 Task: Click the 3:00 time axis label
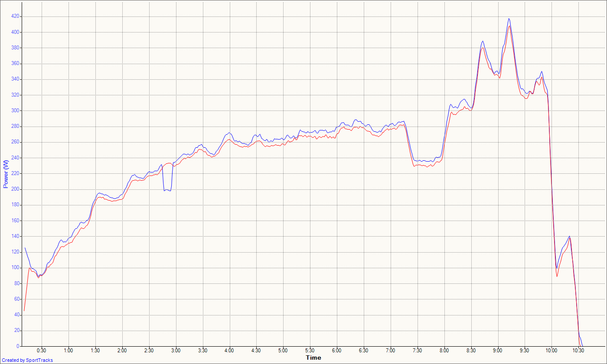(x=176, y=350)
